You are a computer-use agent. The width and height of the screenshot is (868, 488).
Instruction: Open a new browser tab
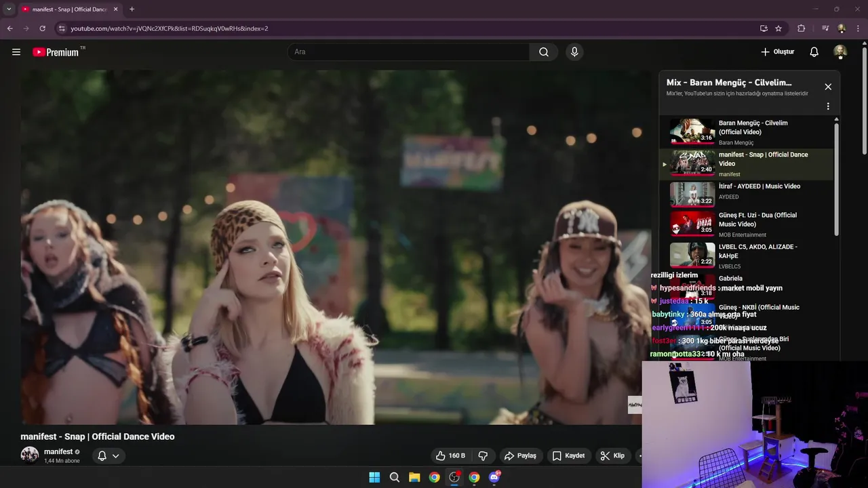click(x=132, y=9)
